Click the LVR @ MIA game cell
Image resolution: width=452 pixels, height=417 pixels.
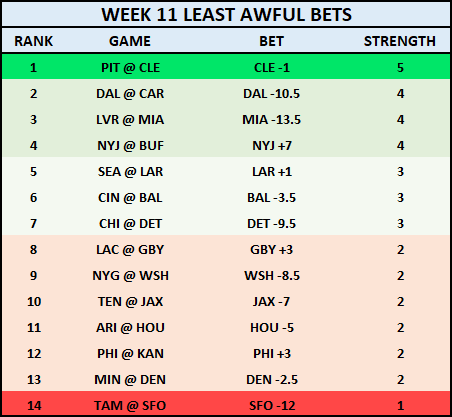130,120
